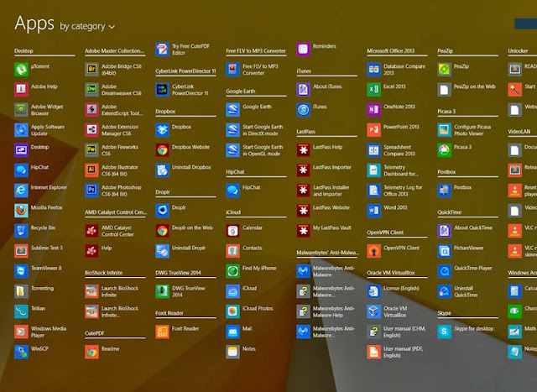Open Excel 2013 icon
537x392 pixels.
[374, 90]
